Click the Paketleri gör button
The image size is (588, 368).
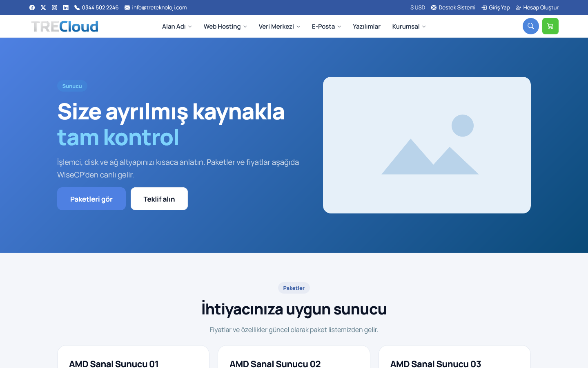click(x=91, y=199)
